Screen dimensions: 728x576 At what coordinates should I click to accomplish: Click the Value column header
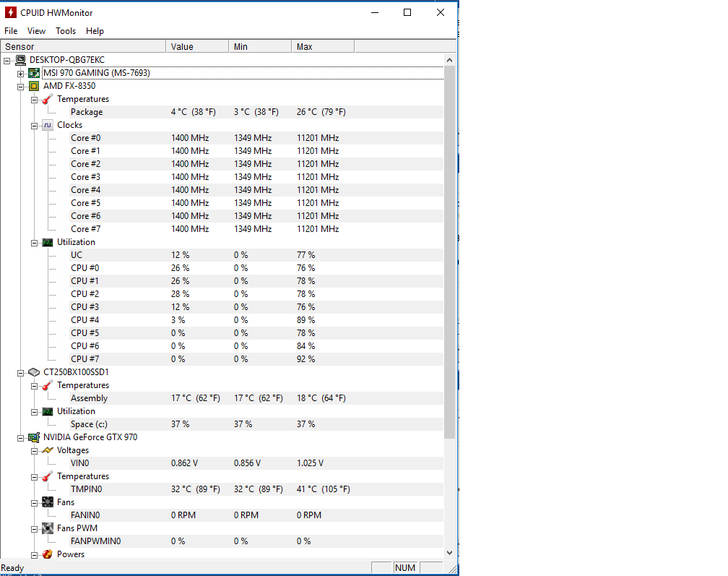click(x=197, y=46)
